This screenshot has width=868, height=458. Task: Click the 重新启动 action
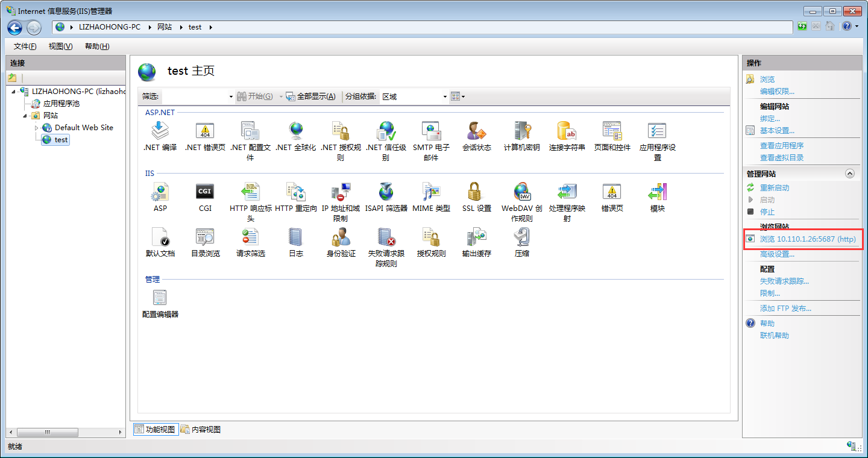tap(775, 188)
